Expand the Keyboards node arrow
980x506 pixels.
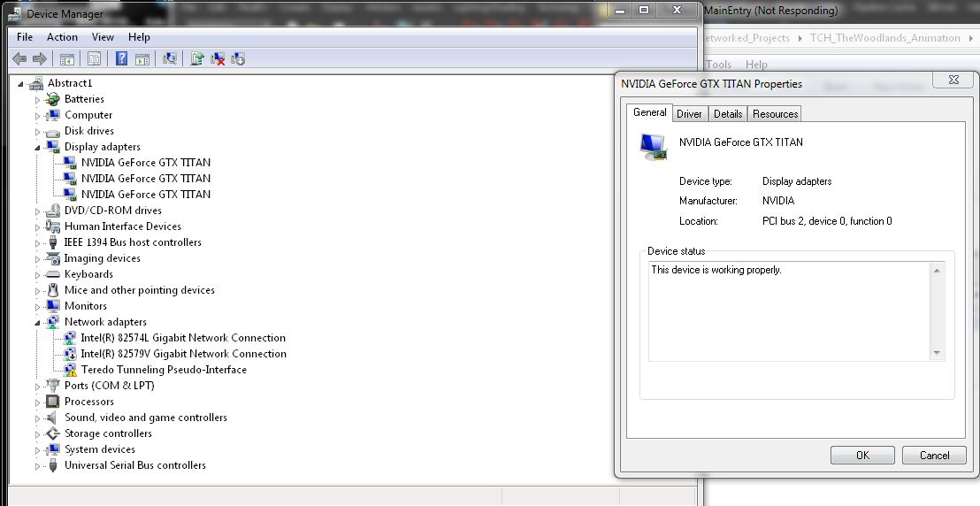(x=37, y=274)
